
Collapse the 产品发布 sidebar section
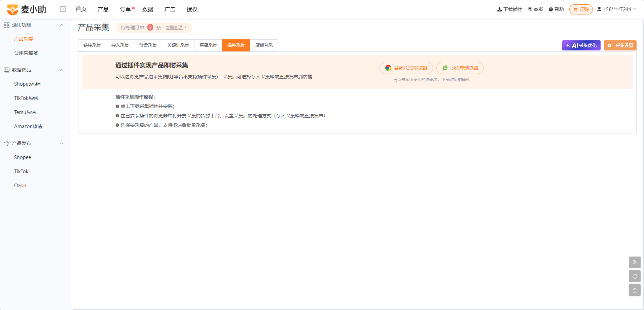pyautogui.click(x=62, y=143)
